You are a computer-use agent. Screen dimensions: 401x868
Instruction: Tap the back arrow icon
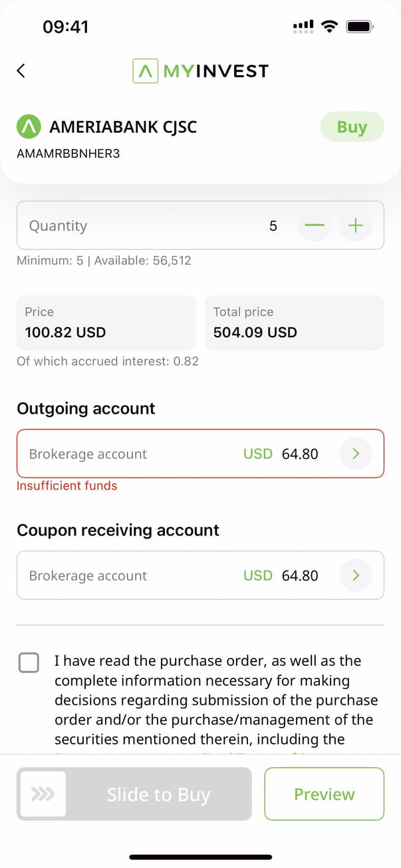point(21,71)
